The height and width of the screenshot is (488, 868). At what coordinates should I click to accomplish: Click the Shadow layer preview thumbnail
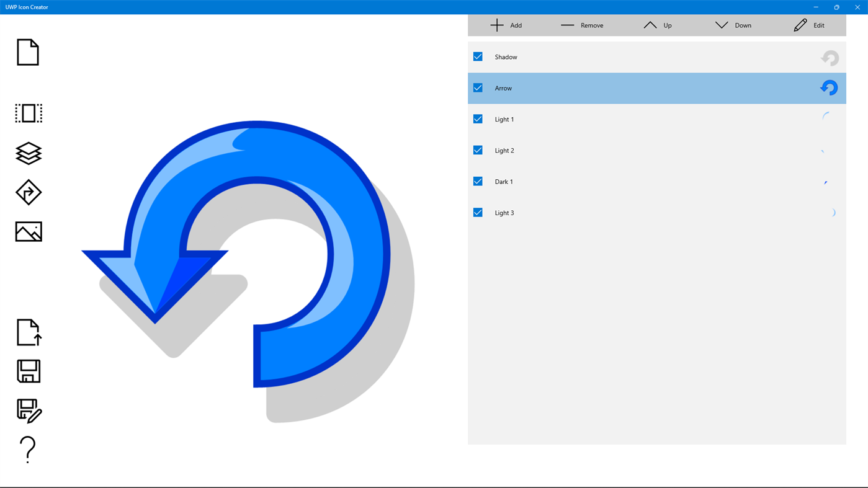(x=830, y=56)
